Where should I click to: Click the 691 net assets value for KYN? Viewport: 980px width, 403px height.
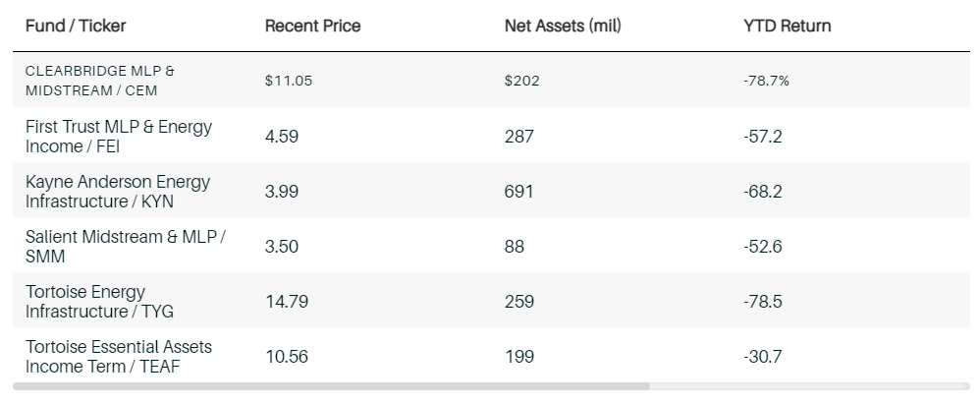click(x=518, y=192)
